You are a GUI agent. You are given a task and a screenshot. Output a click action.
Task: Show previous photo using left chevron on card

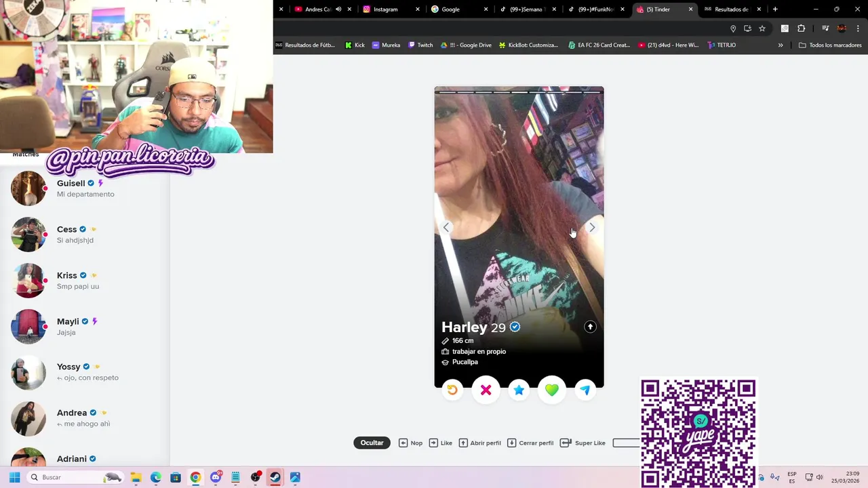pyautogui.click(x=446, y=228)
